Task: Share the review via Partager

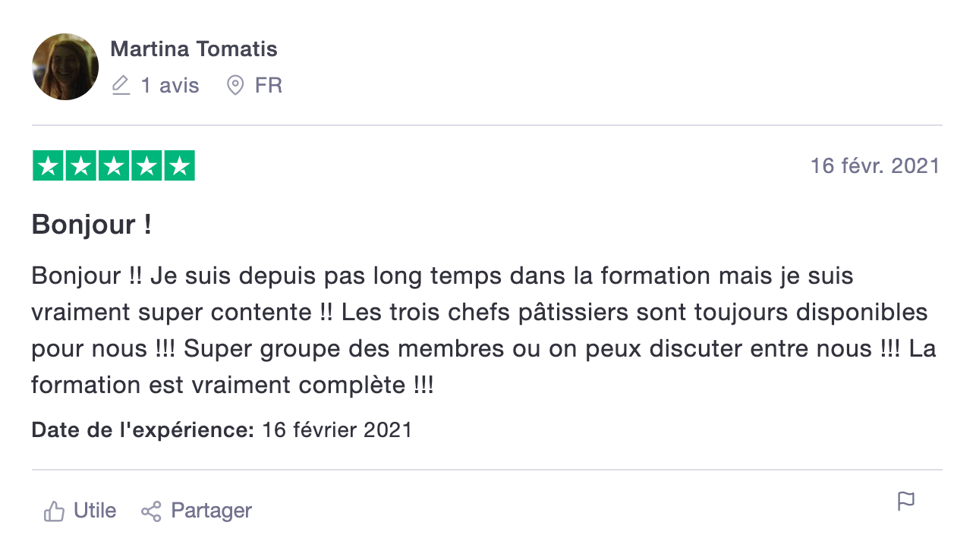Action: [197, 511]
